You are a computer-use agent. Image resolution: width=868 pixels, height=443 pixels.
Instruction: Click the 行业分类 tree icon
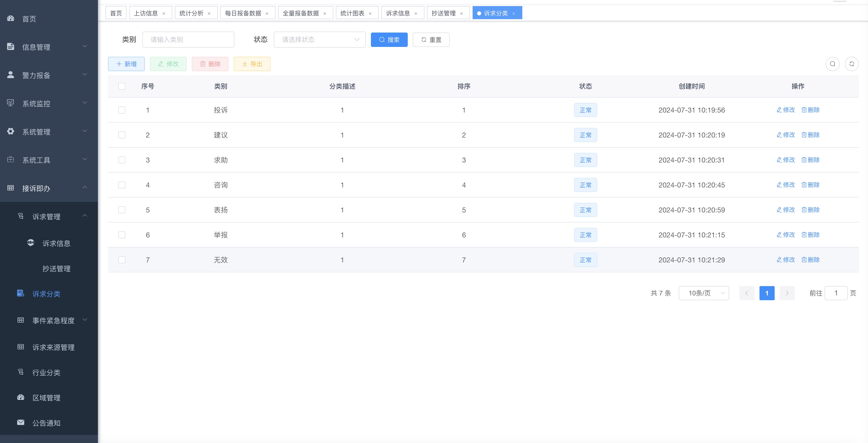pyautogui.click(x=20, y=372)
